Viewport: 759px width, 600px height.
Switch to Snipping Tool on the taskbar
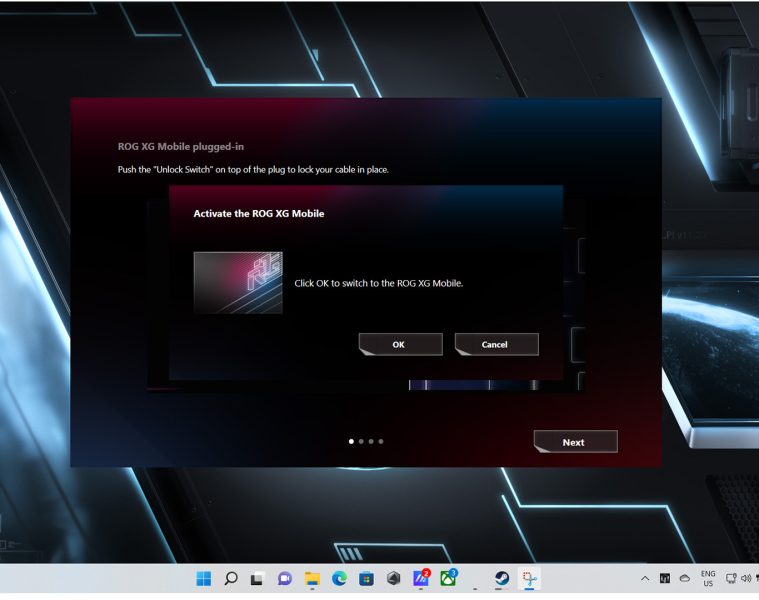[x=530, y=578]
